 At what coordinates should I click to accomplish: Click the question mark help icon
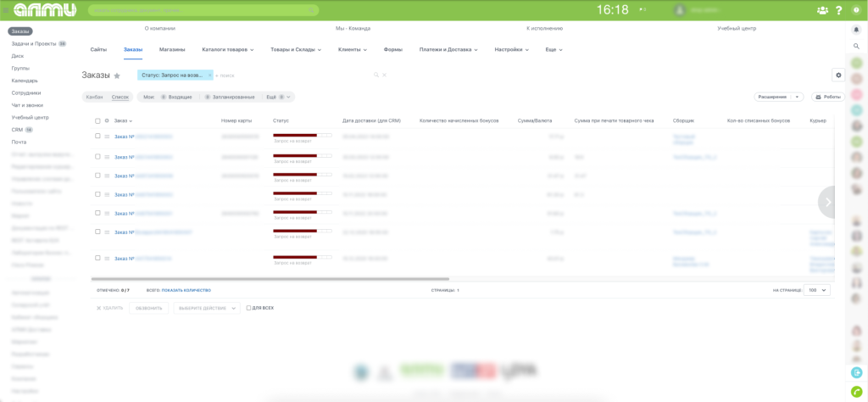coord(839,10)
